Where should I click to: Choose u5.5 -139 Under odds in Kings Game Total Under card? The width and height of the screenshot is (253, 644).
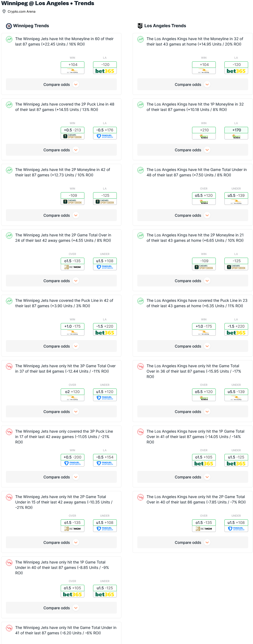click(x=236, y=195)
